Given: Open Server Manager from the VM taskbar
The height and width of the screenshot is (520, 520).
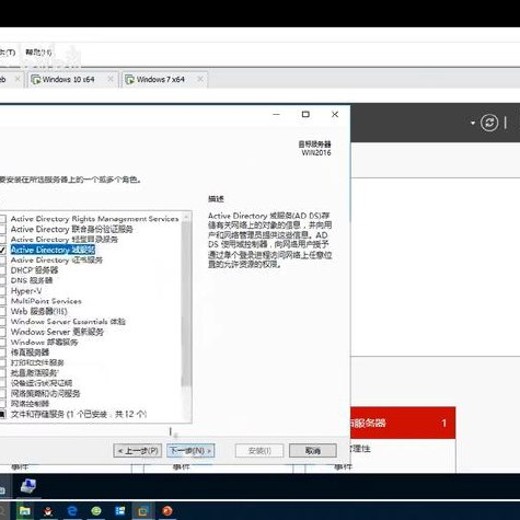Looking at the screenshot, I should point(28,486).
